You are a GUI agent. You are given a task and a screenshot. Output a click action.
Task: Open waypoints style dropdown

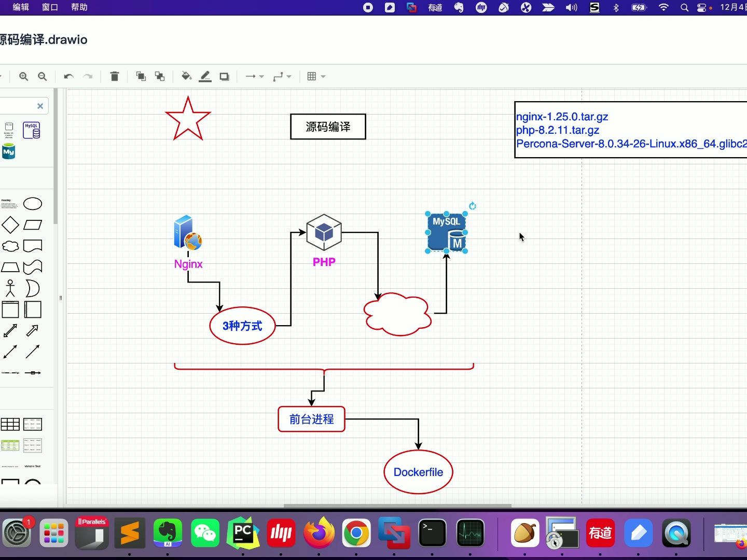tap(282, 76)
